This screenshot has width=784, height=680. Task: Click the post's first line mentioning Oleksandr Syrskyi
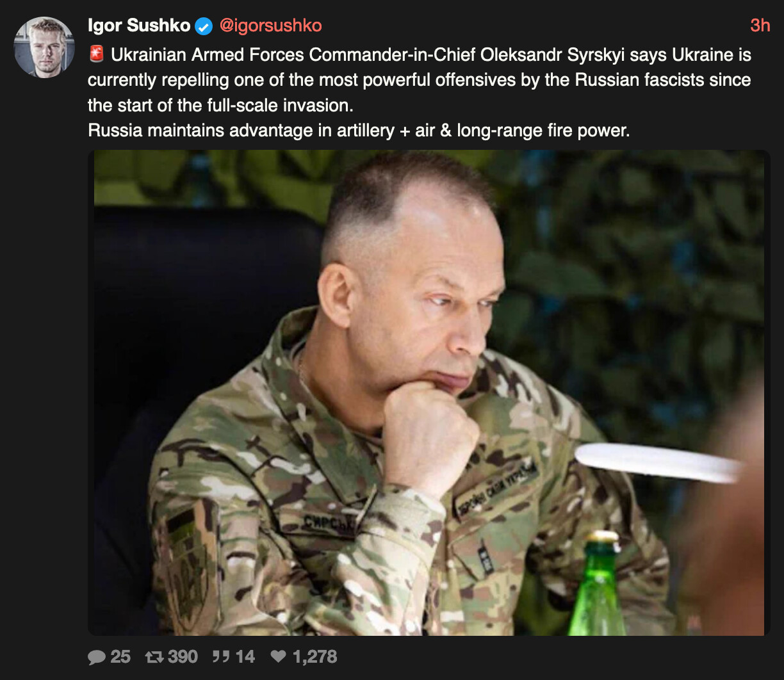pos(430,55)
